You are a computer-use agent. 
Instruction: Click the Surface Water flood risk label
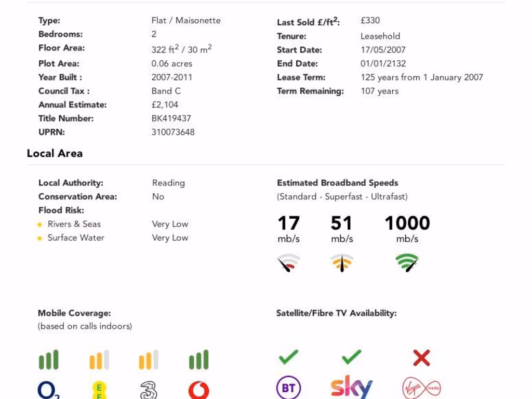click(x=76, y=237)
